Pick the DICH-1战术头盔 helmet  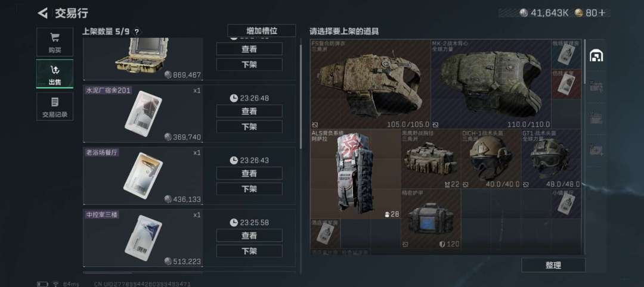tap(491, 159)
